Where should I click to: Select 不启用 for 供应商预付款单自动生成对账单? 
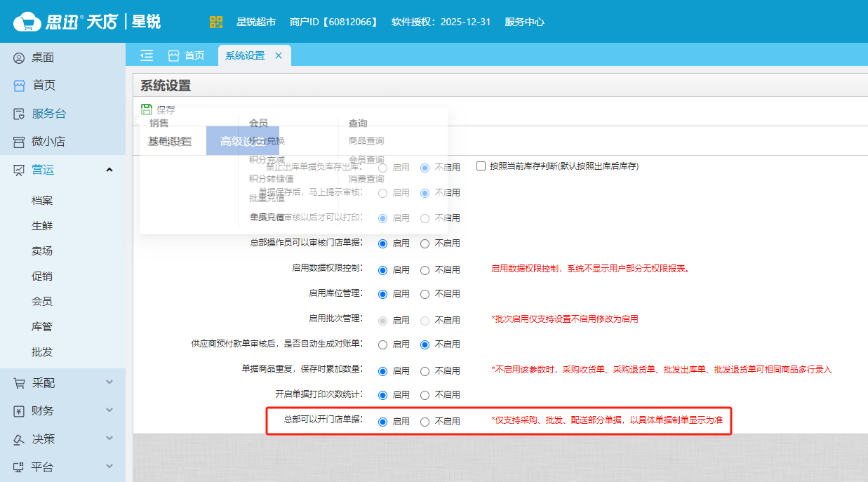(x=425, y=344)
